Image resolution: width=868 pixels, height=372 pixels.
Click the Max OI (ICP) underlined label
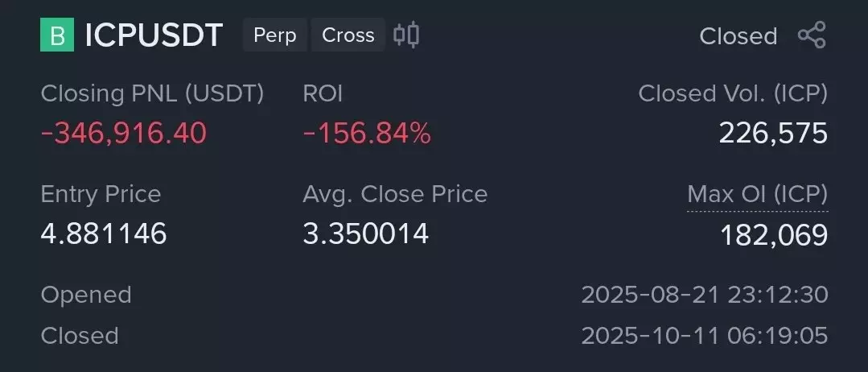[757, 194]
